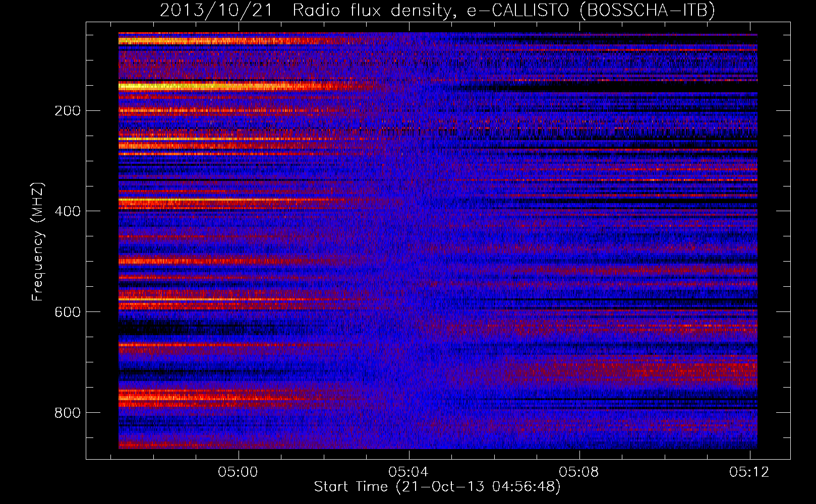Click the 200 frequency tick label
The image size is (816, 504).
tap(68, 111)
